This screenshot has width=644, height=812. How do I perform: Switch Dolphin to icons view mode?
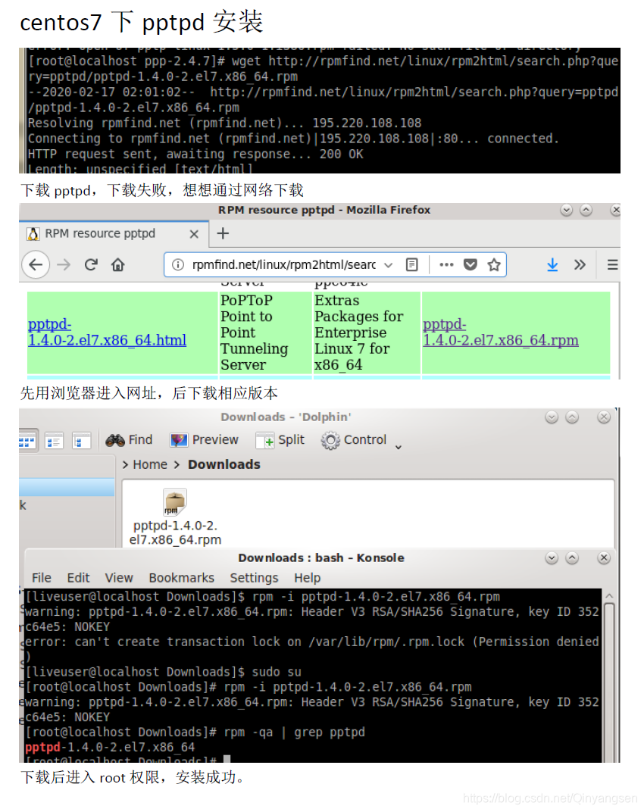coord(27,441)
